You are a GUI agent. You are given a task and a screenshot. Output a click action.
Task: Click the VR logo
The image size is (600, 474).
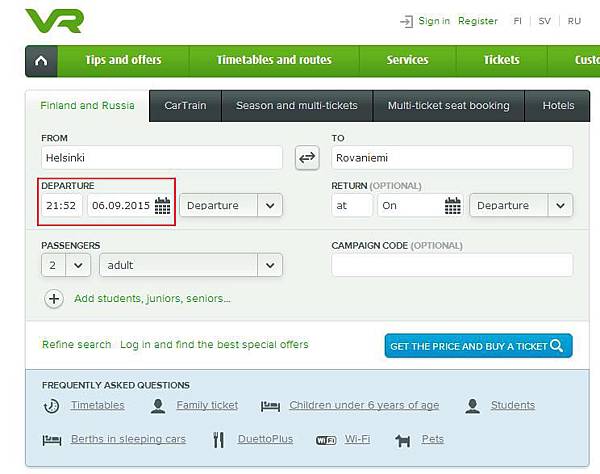pos(54,21)
